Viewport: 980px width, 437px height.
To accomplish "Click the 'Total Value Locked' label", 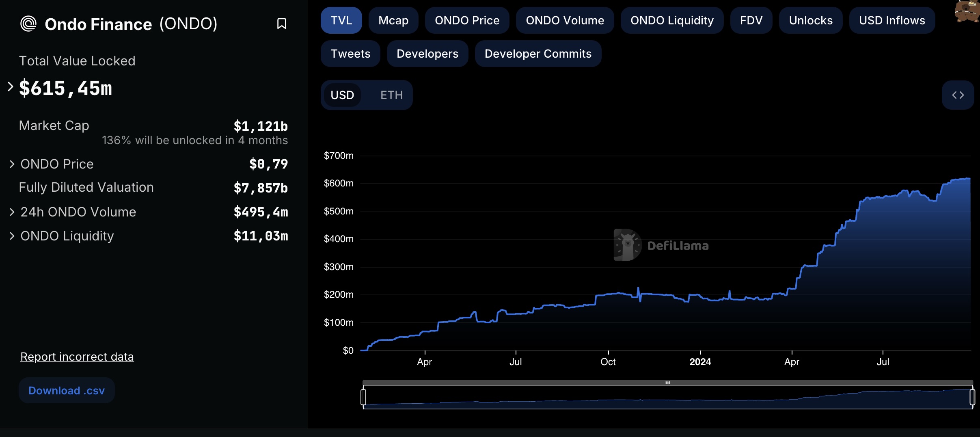I will click(77, 61).
